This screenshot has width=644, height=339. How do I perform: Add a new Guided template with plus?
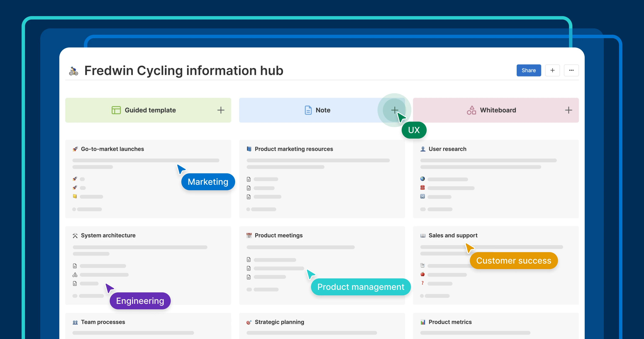221,110
